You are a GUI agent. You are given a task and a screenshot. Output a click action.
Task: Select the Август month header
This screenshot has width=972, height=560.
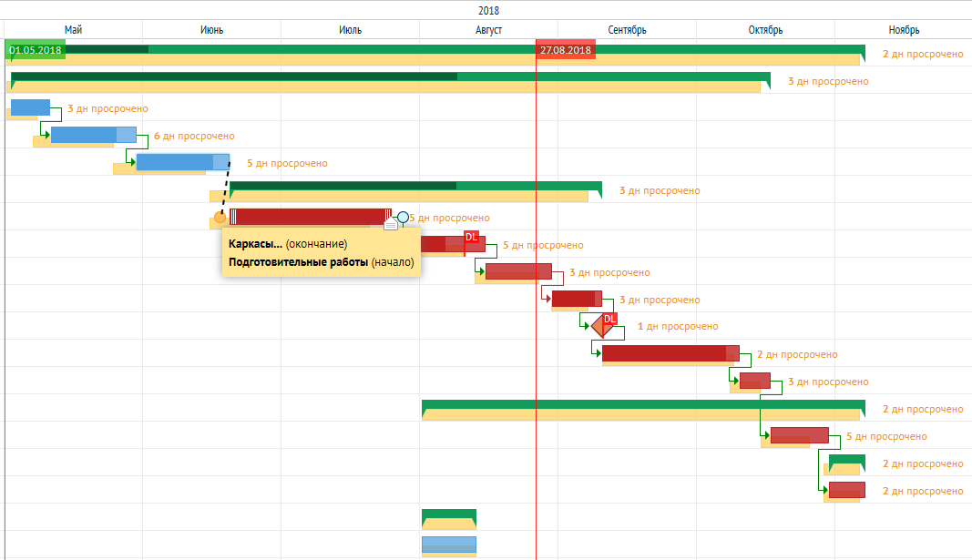pyautogui.click(x=488, y=30)
